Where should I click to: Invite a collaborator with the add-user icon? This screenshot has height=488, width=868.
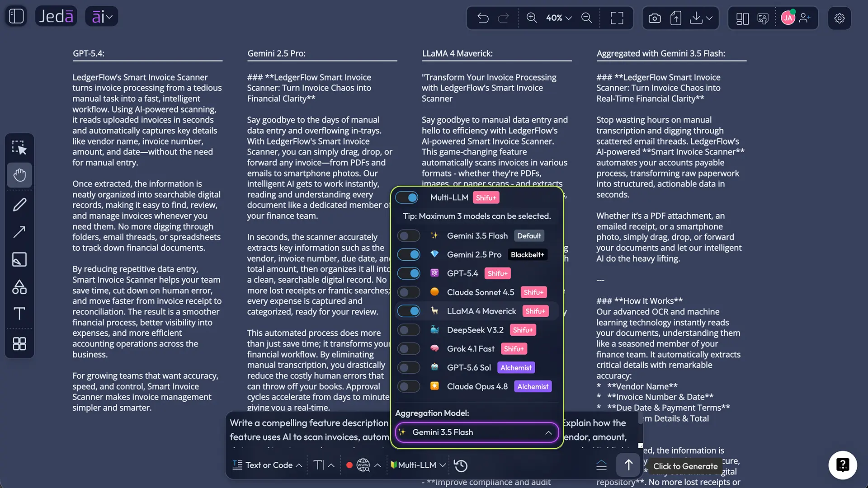[805, 18]
